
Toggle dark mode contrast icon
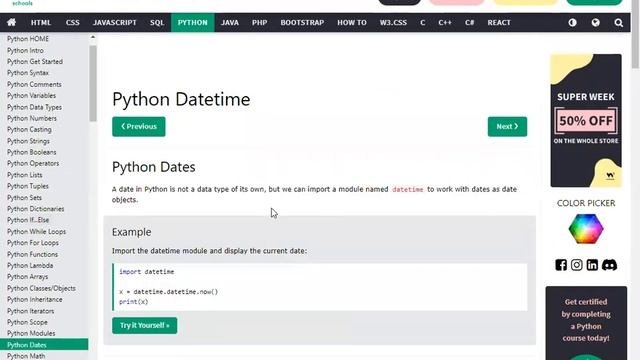(572, 22)
